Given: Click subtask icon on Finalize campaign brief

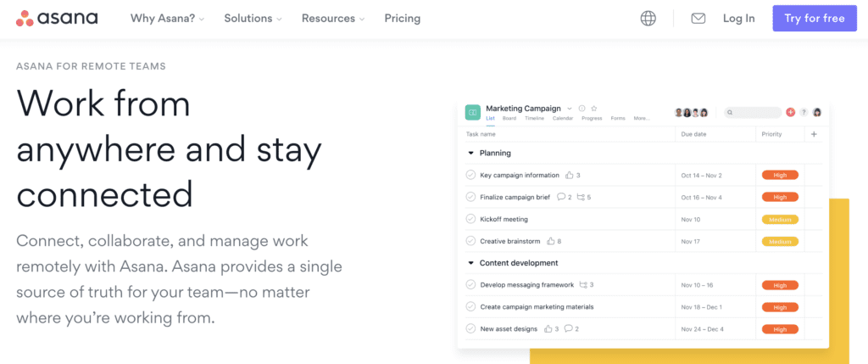Looking at the screenshot, I should [581, 197].
